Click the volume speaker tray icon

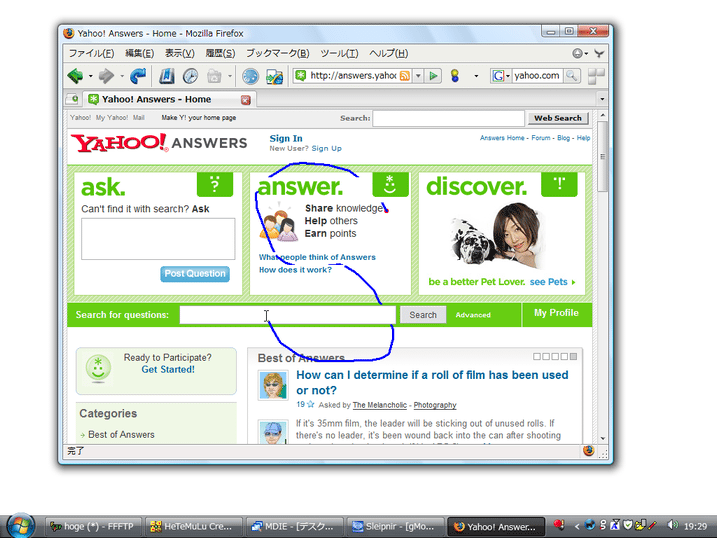coord(672,525)
